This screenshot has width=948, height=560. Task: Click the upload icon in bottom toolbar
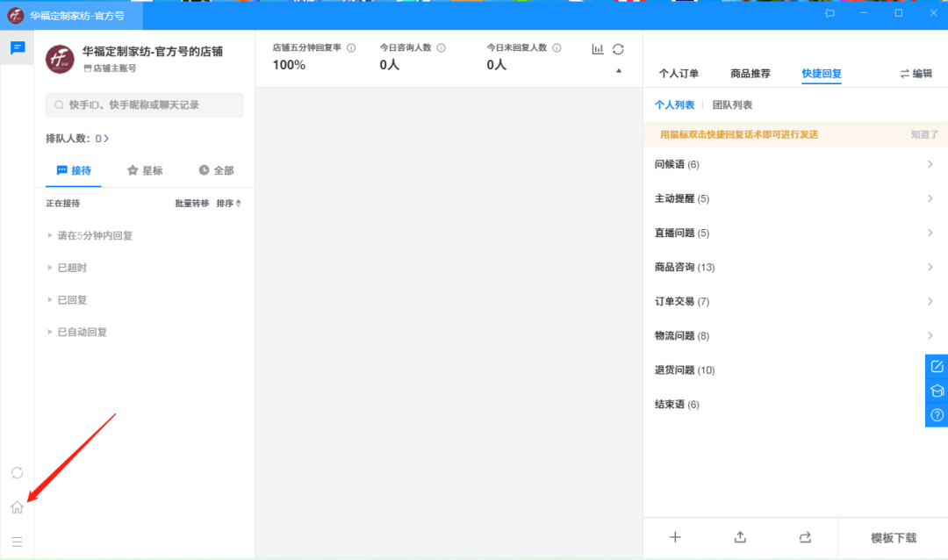tap(740, 537)
